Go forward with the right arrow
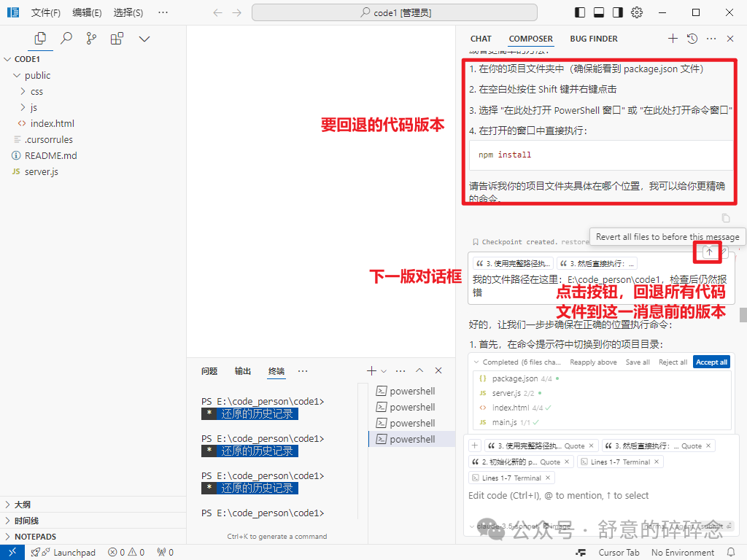The width and height of the screenshot is (747, 560). [x=237, y=13]
